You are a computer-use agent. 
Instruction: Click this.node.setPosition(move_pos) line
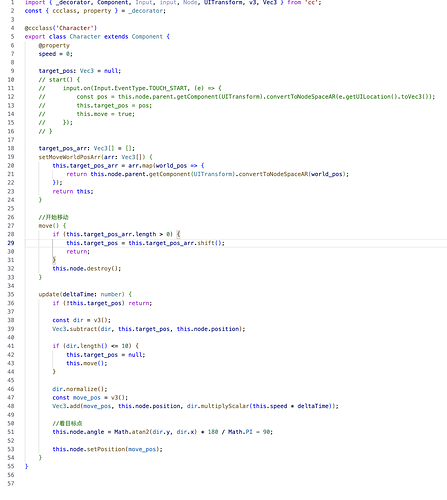pos(107,449)
